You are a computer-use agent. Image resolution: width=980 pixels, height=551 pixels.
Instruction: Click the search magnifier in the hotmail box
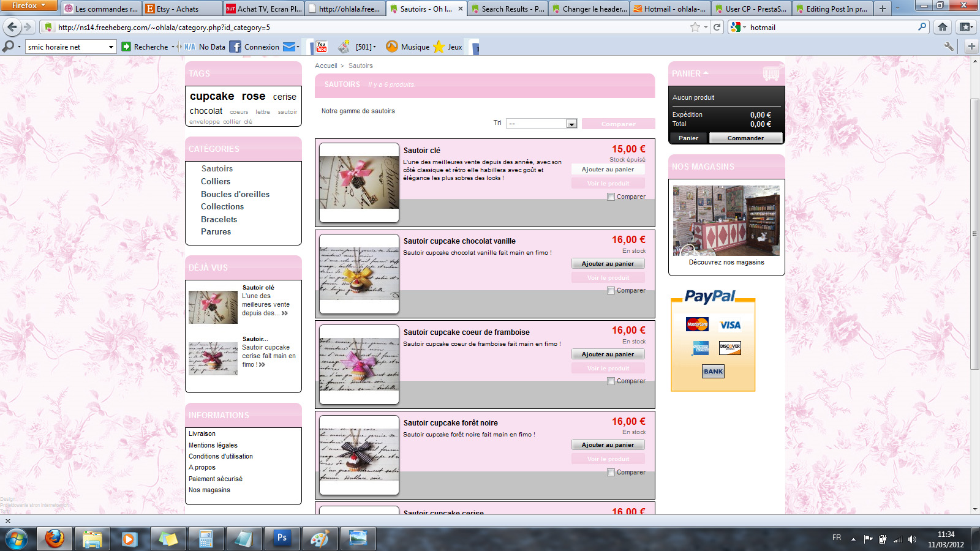point(922,27)
